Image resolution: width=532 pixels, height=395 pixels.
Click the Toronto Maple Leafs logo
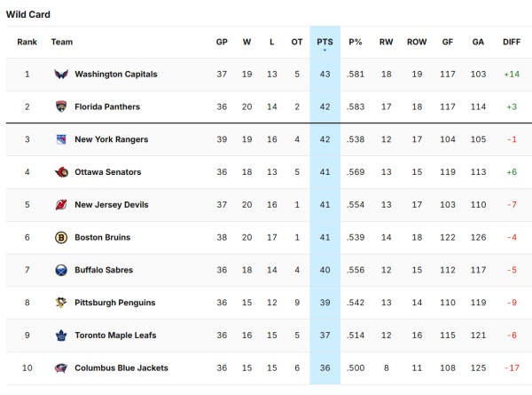tap(61, 336)
